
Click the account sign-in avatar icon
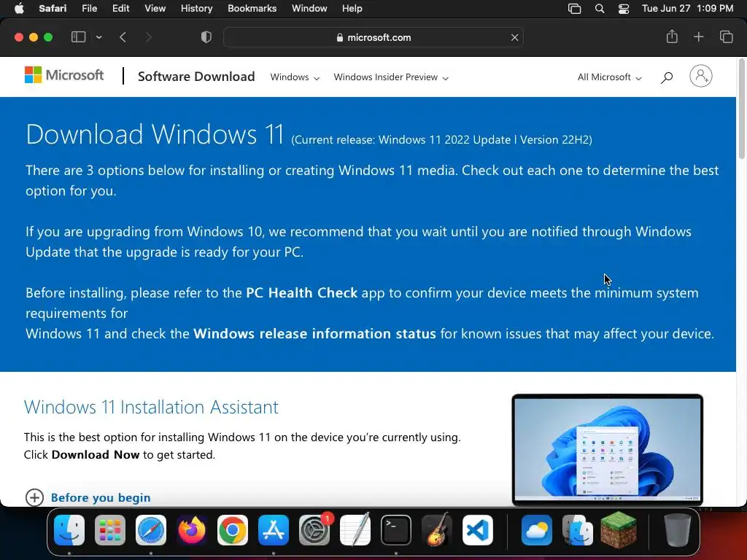701,76
